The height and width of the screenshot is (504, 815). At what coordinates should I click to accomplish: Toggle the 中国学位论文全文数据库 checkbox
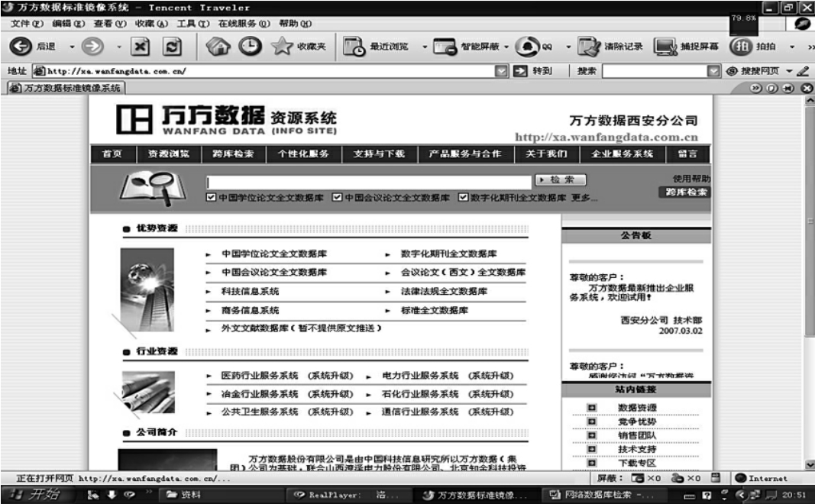211,198
